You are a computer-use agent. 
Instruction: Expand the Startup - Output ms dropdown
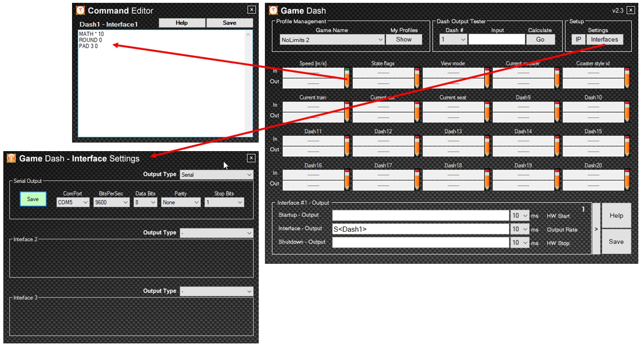point(520,216)
